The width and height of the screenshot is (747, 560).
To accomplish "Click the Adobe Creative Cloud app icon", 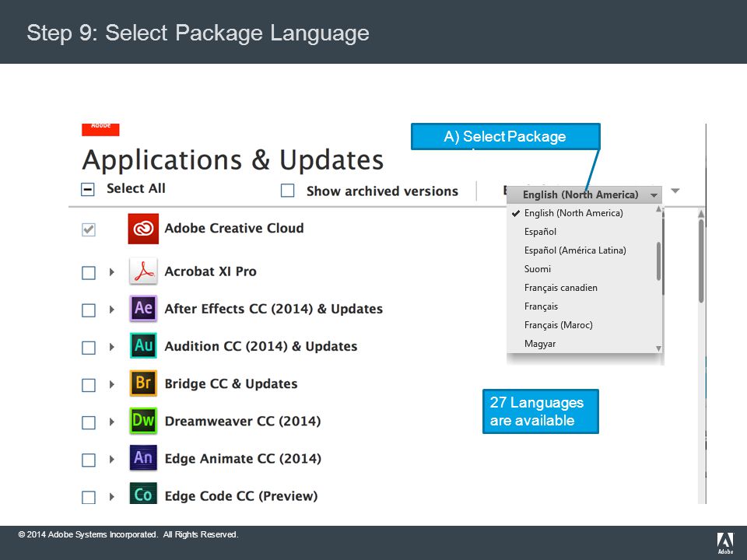I will pyautogui.click(x=143, y=229).
